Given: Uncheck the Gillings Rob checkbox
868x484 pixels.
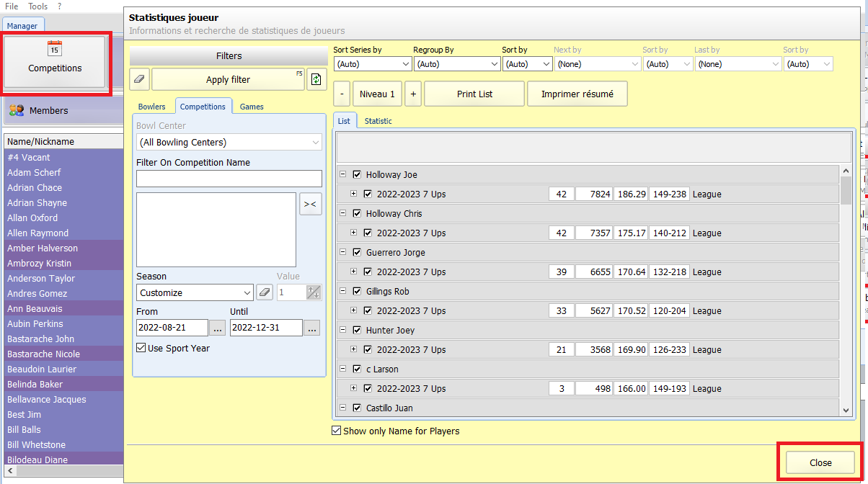Looking at the screenshot, I should pos(357,291).
